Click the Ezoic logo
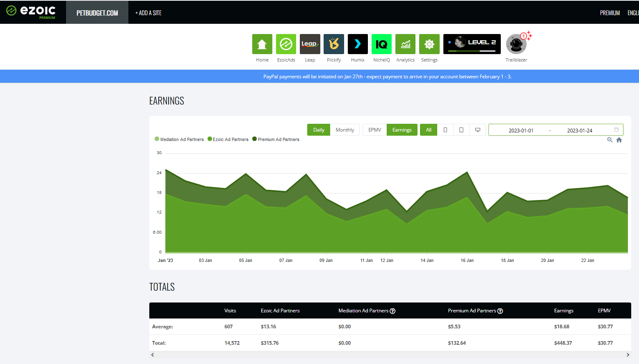The height and width of the screenshot is (364, 639). click(31, 11)
